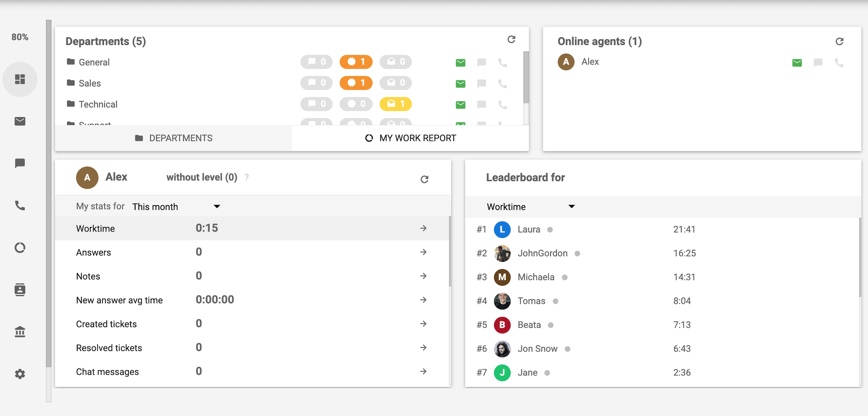Open the Tickets mail icon in the sidebar

click(20, 121)
